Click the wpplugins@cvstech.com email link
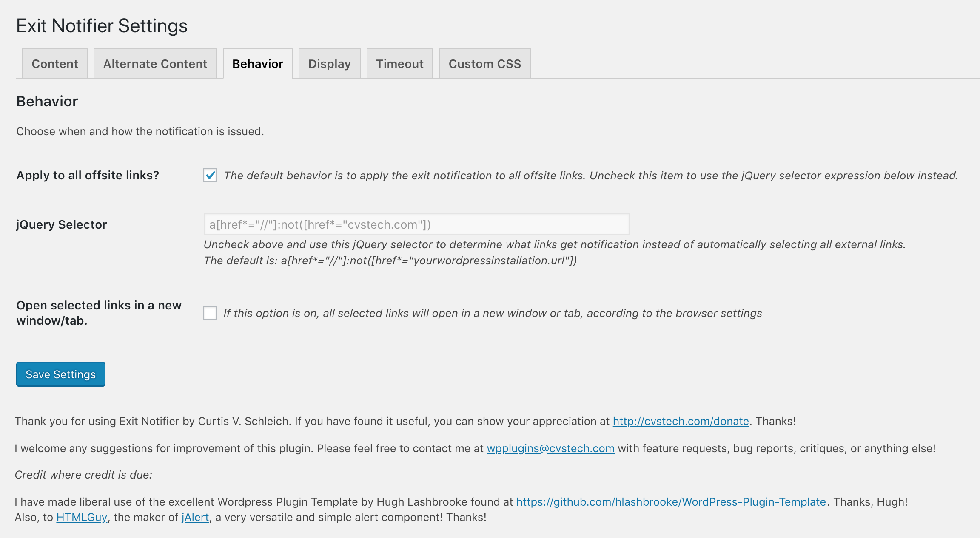This screenshot has height=538, width=980. (550, 448)
